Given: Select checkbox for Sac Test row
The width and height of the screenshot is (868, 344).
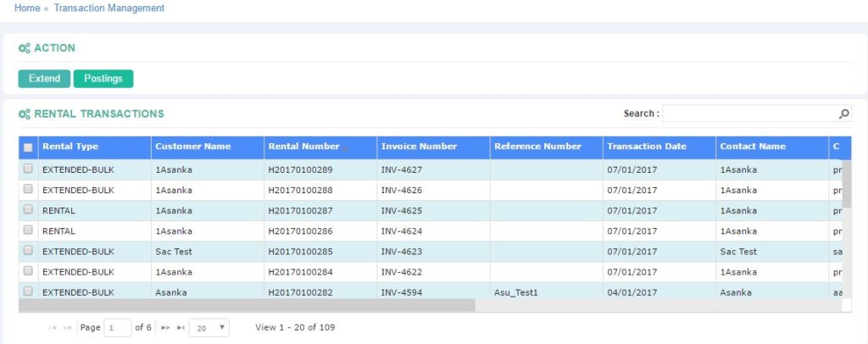Looking at the screenshot, I should tap(28, 251).
